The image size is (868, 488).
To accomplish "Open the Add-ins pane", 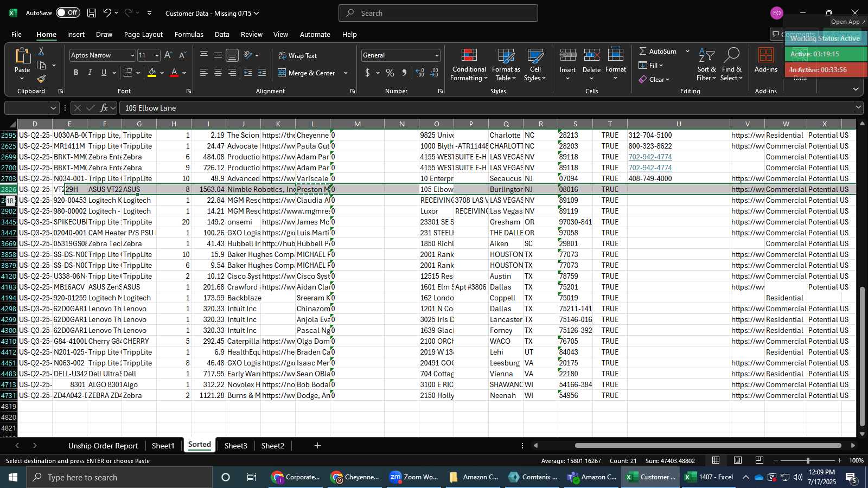I will 765,60.
